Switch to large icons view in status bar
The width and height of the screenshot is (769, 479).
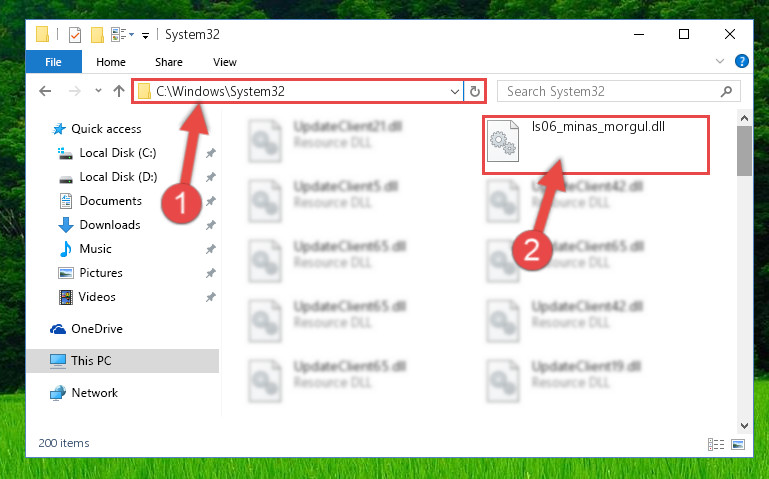pos(738,444)
